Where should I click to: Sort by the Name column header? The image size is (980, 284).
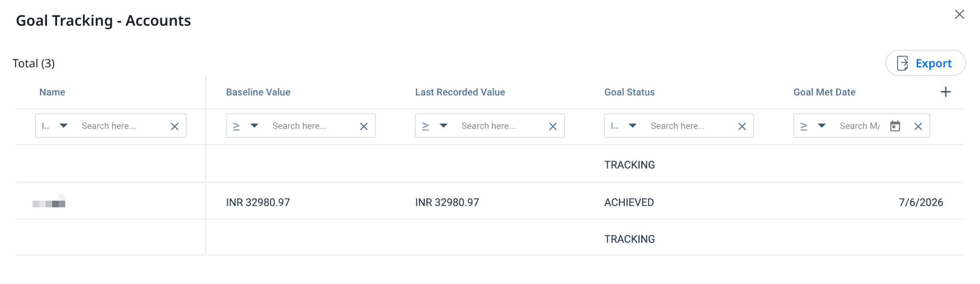(52, 92)
